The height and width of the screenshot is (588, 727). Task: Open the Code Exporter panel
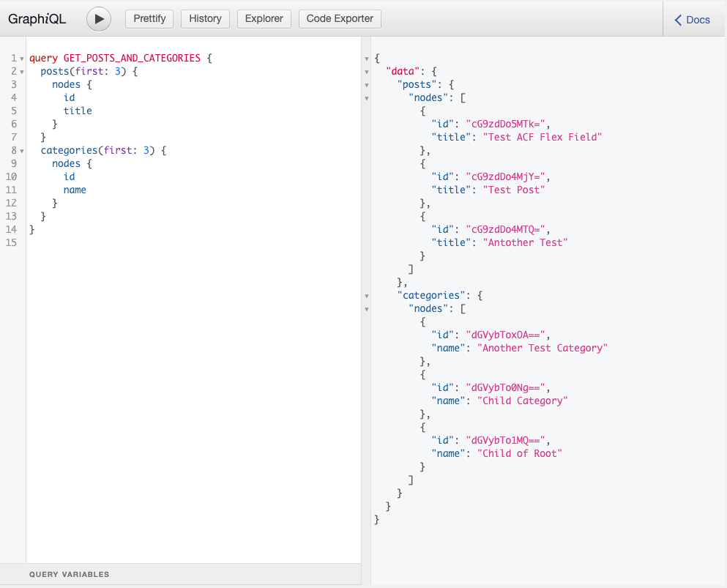tap(339, 19)
